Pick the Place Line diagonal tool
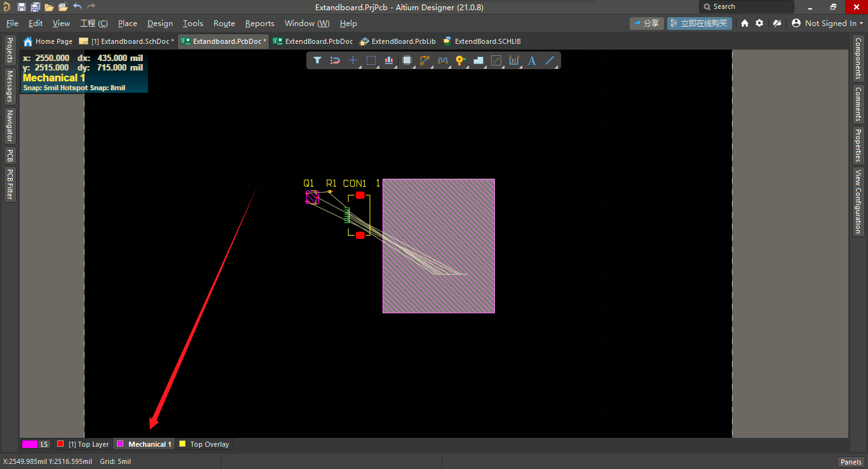The width and height of the screenshot is (868, 469). [550, 60]
